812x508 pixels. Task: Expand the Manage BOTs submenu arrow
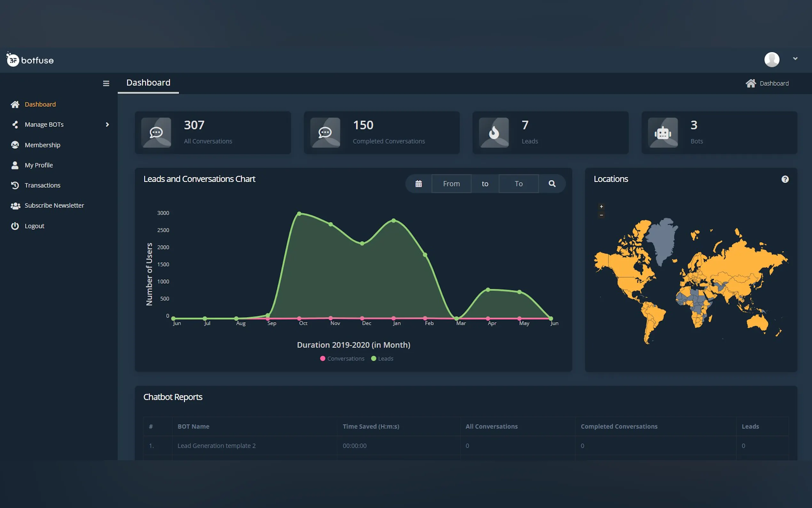coord(107,125)
